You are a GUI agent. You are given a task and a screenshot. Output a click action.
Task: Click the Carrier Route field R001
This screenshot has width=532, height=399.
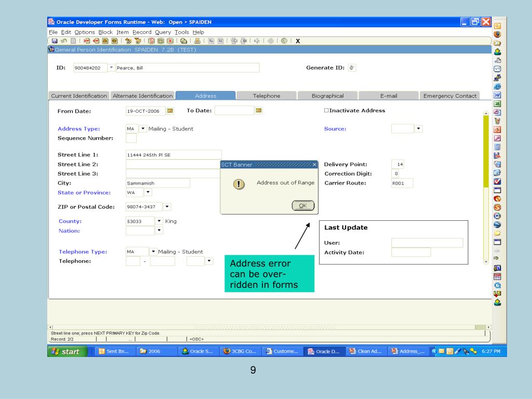[x=402, y=183]
